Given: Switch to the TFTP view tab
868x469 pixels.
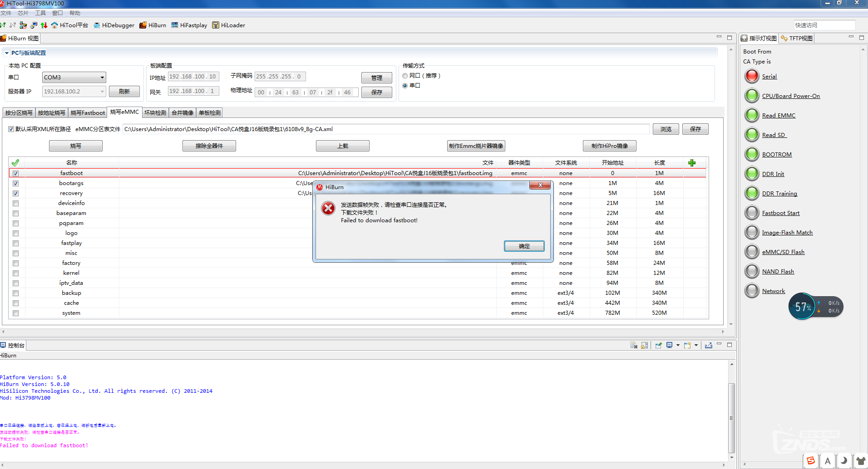Looking at the screenshot, I should tap(796, 38).
